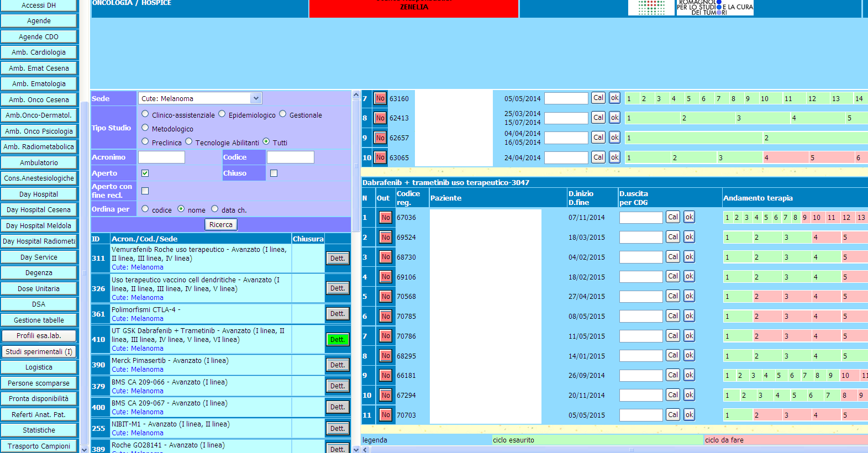Open Cal calendar for patient 62413
Image resolution: width=868 pixels, height=453 pixels.
(598, 117)
